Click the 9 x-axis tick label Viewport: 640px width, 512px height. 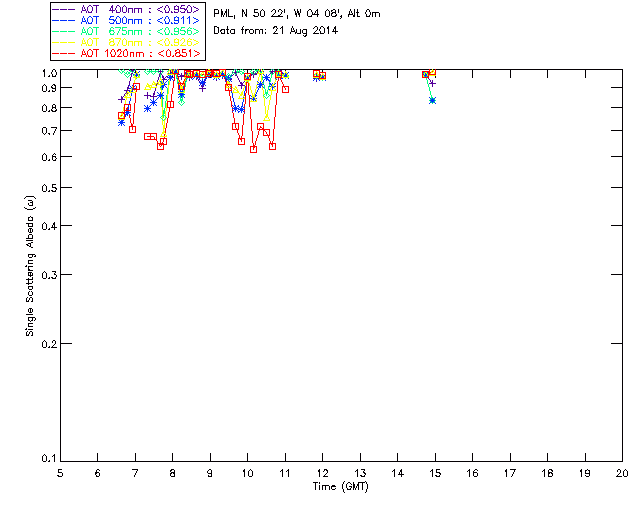pyautogui.click(x=210, y=473)
